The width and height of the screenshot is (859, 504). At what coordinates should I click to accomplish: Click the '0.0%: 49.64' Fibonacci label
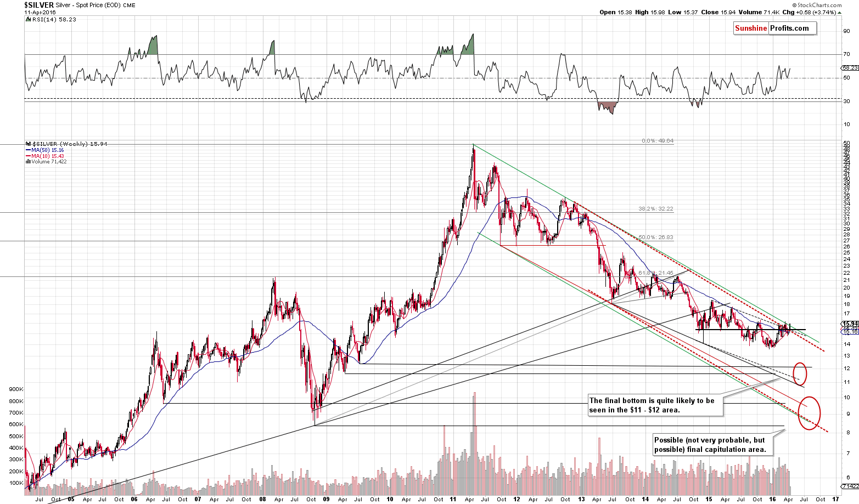658,141
